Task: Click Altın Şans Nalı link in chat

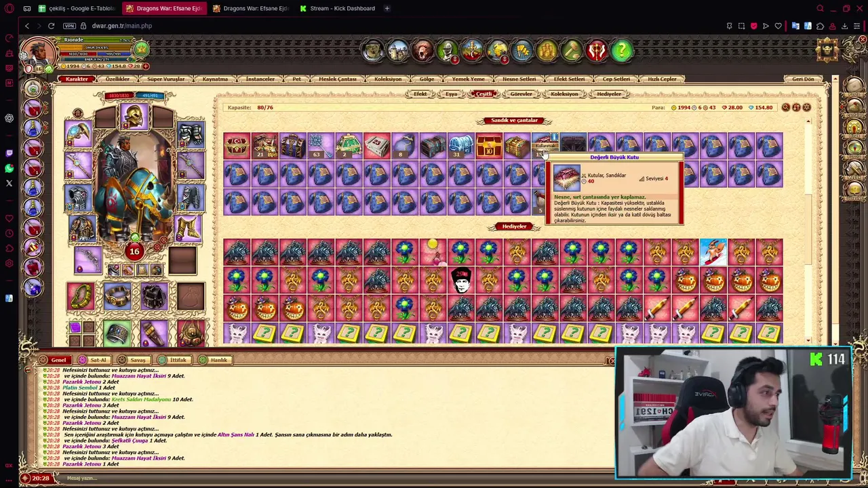Action: pyautogui.click(x=235, y=434)
